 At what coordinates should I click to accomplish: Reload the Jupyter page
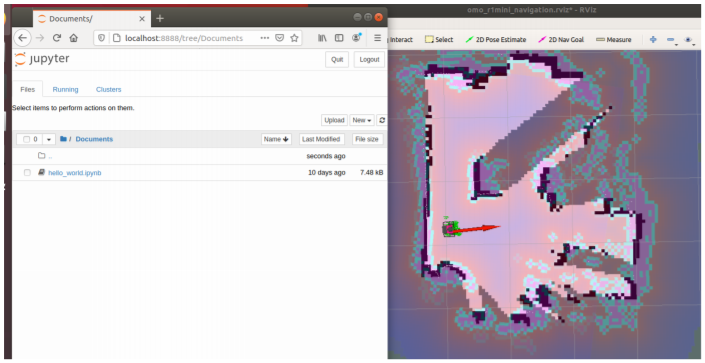(57, 38)
